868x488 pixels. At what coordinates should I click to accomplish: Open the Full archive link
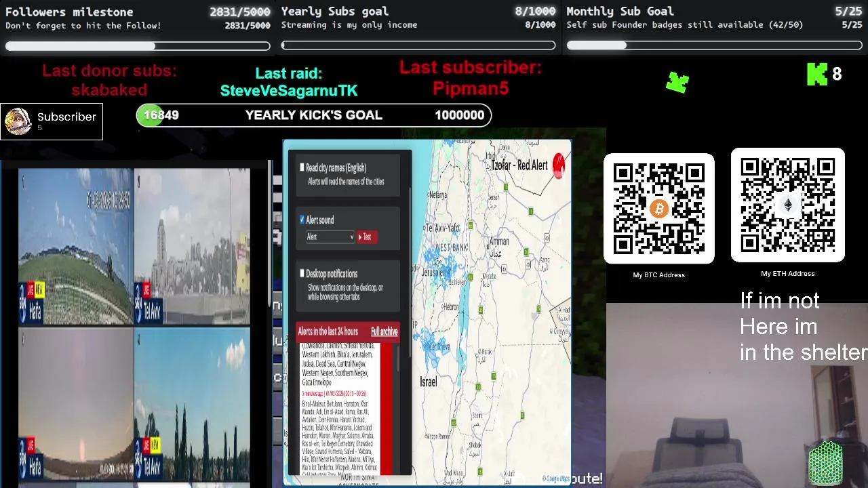point(384,331)
